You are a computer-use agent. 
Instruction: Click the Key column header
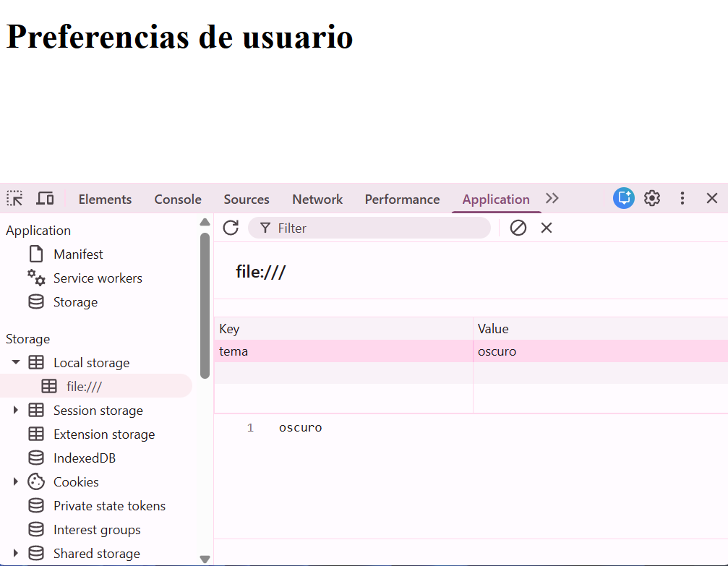click(343, 329)
